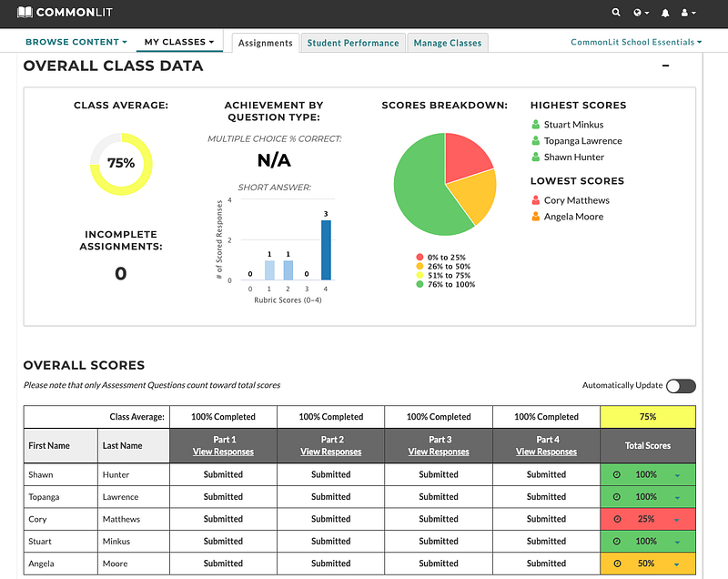This screenshot has width=728, height=579.
Task: Open the user account icon menu
Action: tap(688, 13)
